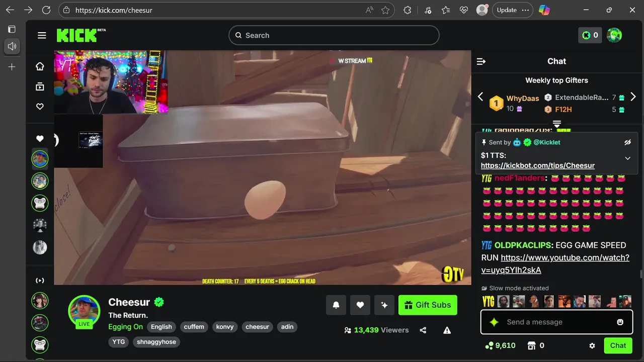Click the browser Update button
This screenshot has height=362, width=644.
click(x=507, y=10)
